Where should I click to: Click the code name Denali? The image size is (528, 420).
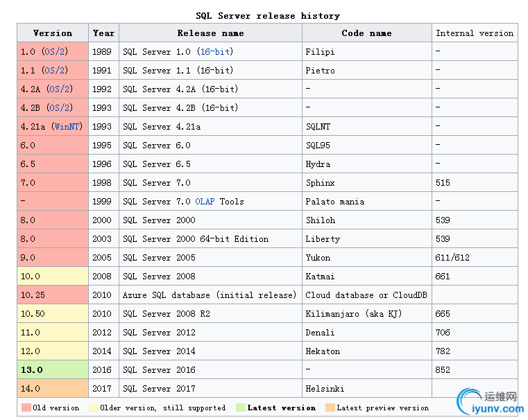coord(320,333)
